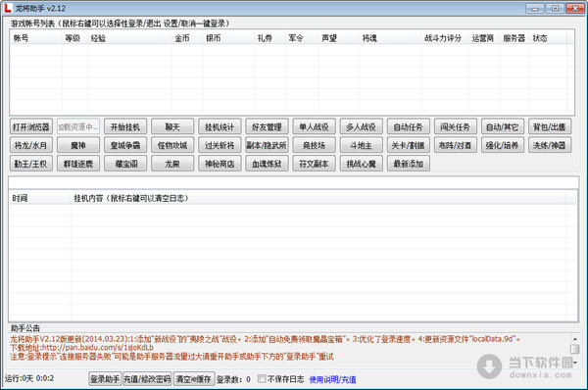588x390 pixels.
Task: Open the 皇城争霸 button
Action: pos(125,145)
